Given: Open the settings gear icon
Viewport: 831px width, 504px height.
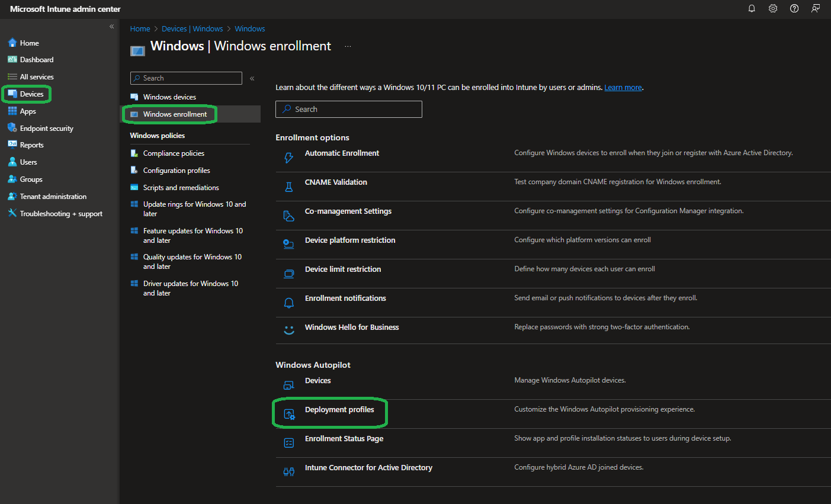Looking at the screenshot, I should pyautogui.click(x=773, y=9).
